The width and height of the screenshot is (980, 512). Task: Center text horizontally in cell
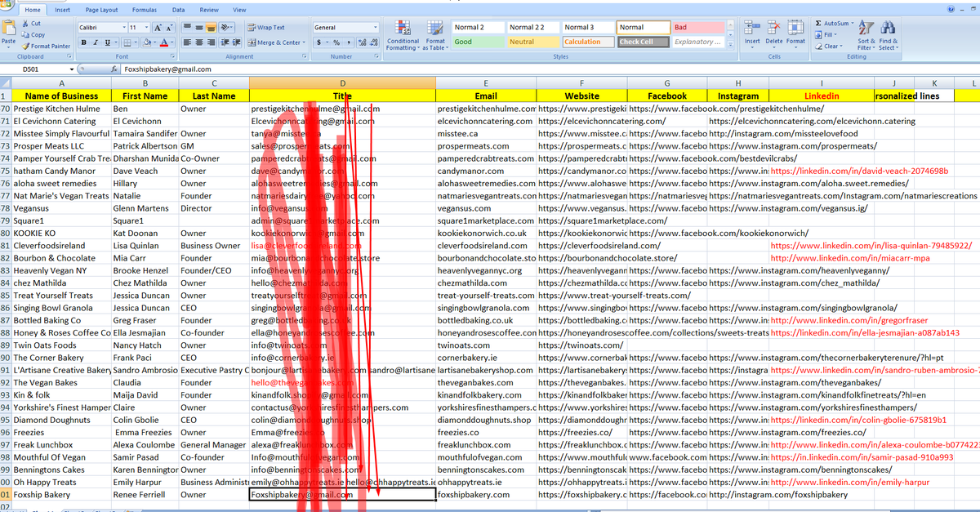(200, 42)
